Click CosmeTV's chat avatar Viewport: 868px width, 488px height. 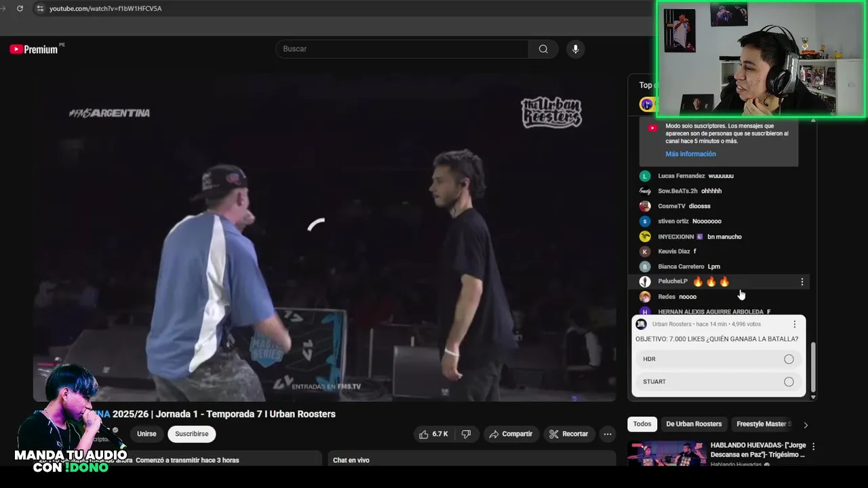click(645, 206)
